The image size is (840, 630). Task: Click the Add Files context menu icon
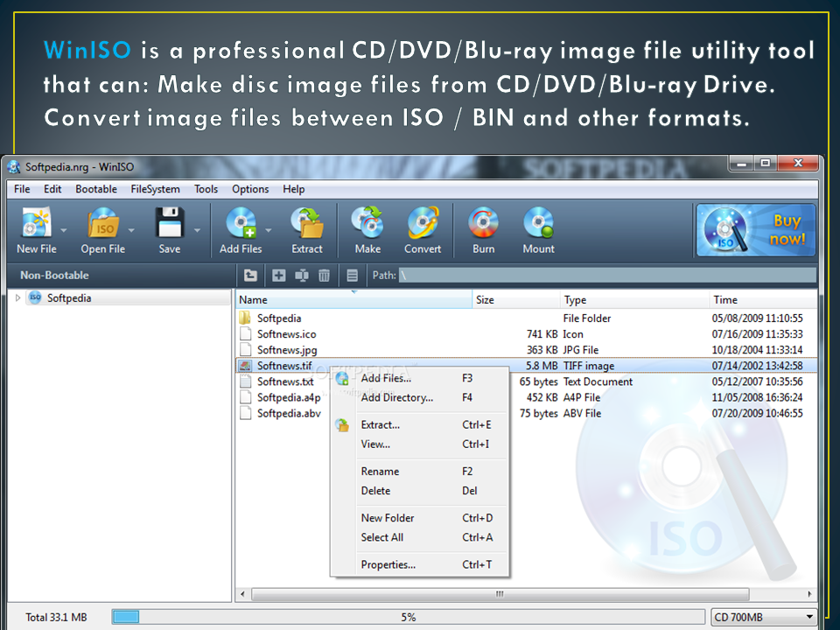point(342,379)
